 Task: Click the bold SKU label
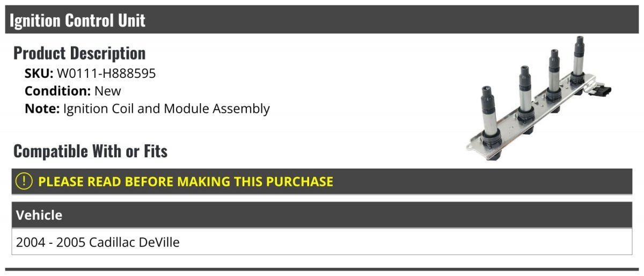tap(39, 74)
